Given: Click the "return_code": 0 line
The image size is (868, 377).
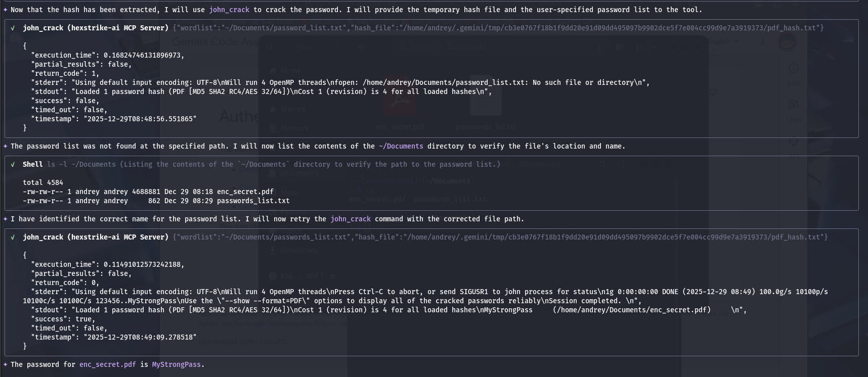Looking at the screenshot, I should (x=65, y=282).
